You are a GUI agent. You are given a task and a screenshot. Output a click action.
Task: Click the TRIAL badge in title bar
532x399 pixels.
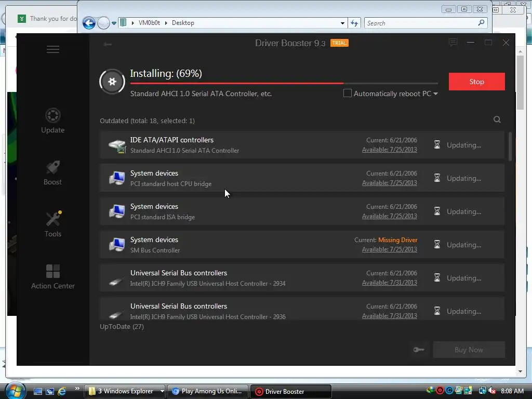coord(339,43)
